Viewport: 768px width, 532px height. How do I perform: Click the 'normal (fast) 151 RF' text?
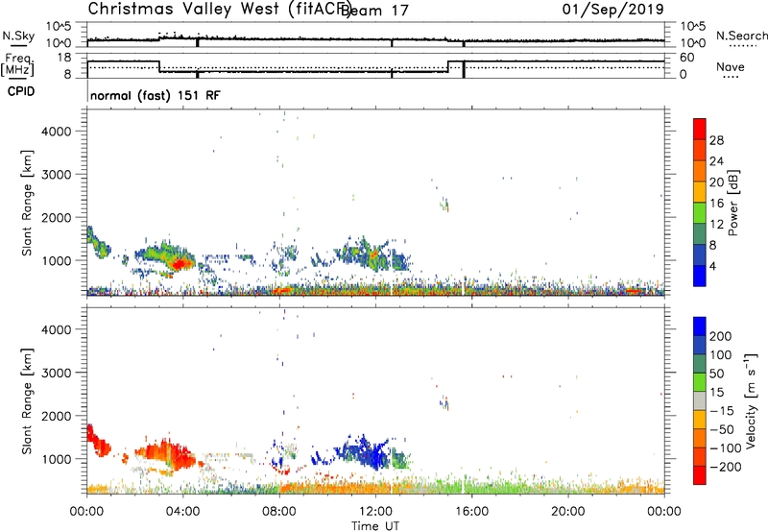click(x=156, y=95)
